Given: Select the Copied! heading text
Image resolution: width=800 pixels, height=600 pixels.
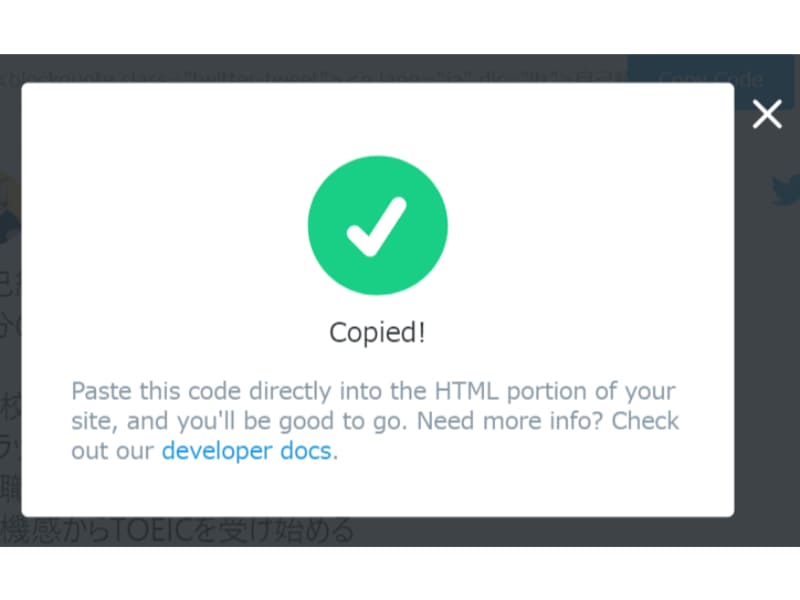Looking at the screenshot, I should pos(377,333).
